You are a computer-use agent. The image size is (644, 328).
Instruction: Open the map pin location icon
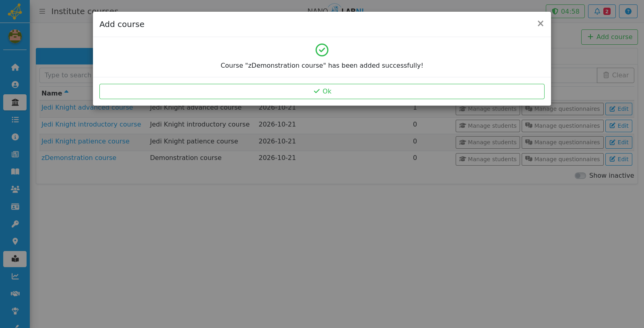15,241
